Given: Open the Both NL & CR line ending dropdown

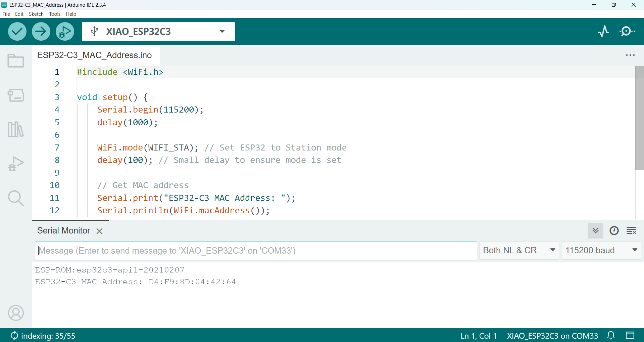Looking at the screenshot, I should [519, 250].
